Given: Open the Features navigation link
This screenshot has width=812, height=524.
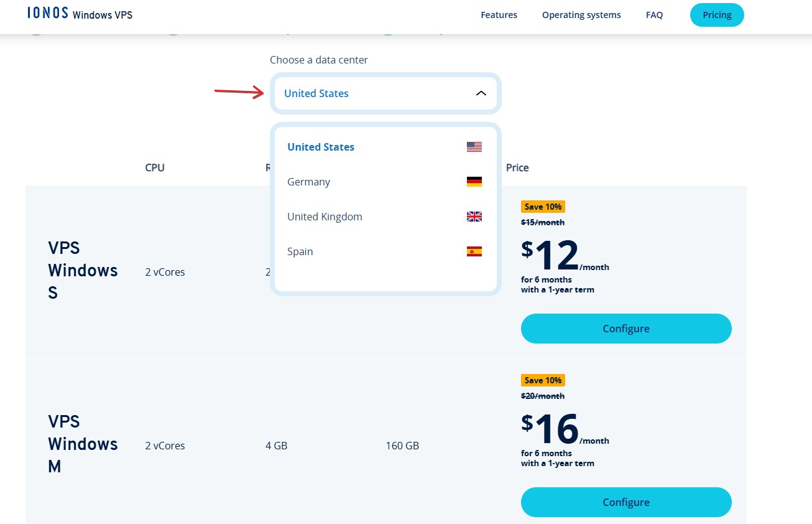Looking at the screenshot, I should [499, 15].
